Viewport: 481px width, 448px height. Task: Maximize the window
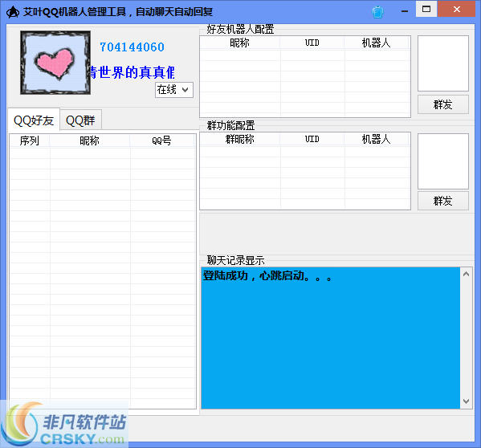pyautogui.click(x=426, y=9)
